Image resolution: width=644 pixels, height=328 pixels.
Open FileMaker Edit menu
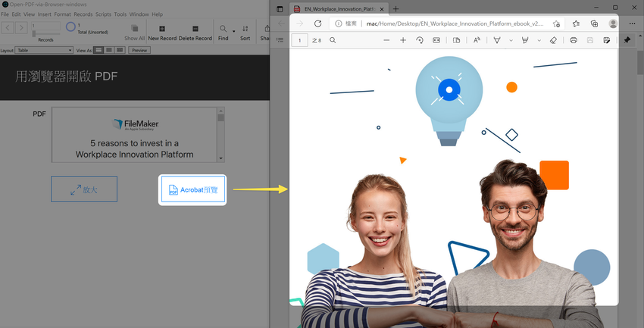17,14
